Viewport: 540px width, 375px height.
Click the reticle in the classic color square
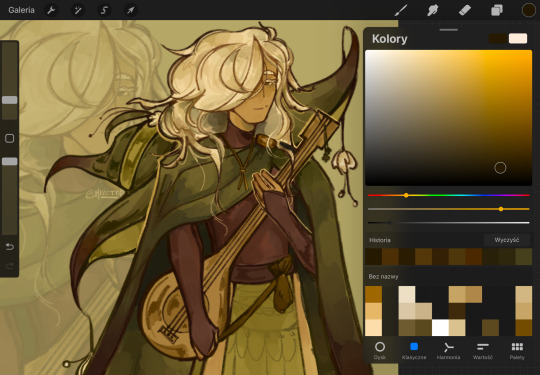(500, 168)
